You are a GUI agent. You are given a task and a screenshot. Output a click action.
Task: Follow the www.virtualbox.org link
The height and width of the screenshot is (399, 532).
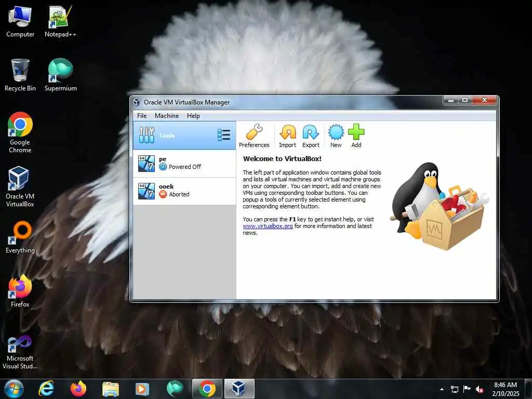click(268, 226)
